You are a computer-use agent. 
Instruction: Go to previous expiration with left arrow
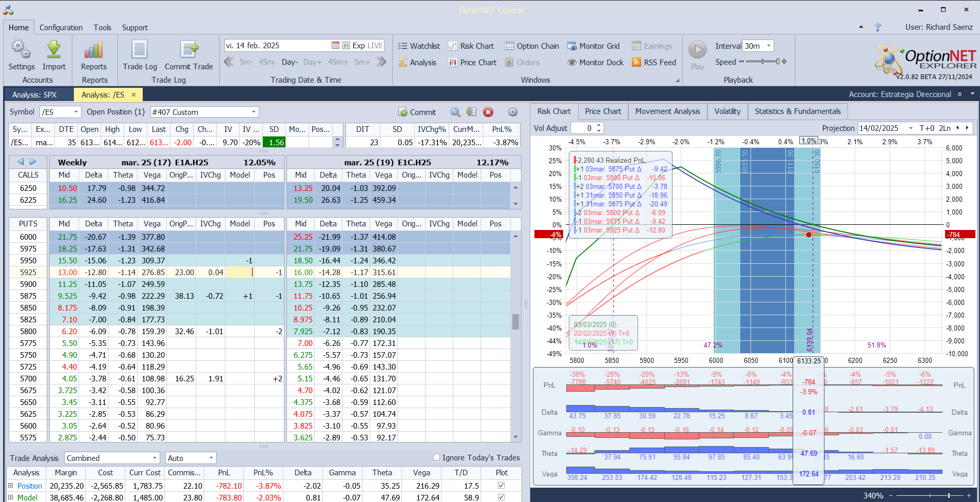click(21, 162)
